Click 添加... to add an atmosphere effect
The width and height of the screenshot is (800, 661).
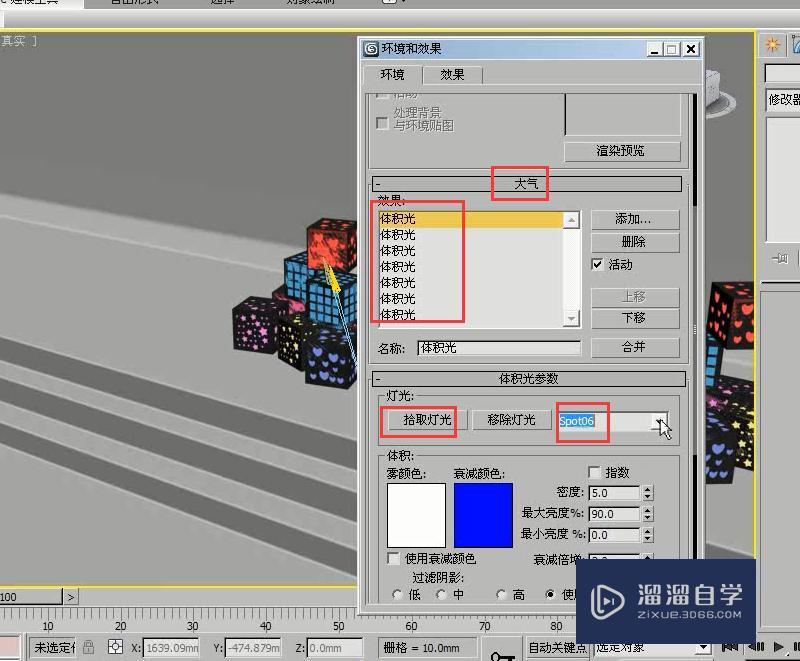635,219
